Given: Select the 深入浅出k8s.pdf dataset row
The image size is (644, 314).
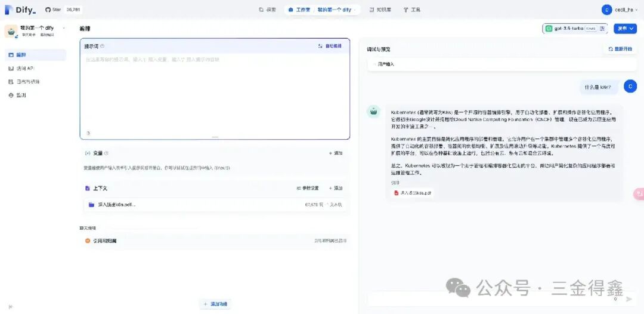Looking at the screenshot, I should coord(215,204).
